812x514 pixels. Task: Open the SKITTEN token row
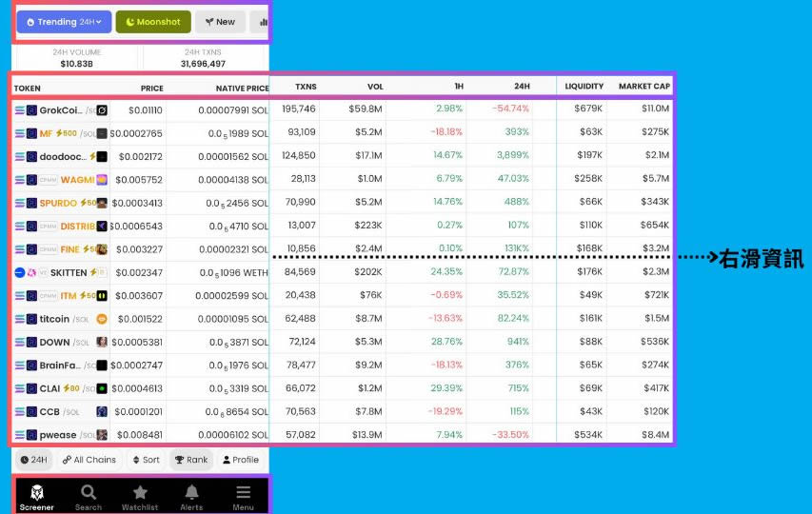click(67, 272)
